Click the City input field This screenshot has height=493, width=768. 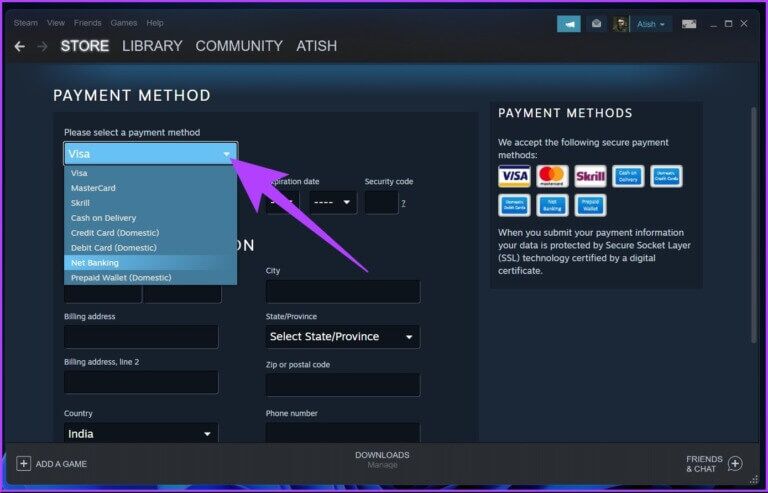coord(343,291)
